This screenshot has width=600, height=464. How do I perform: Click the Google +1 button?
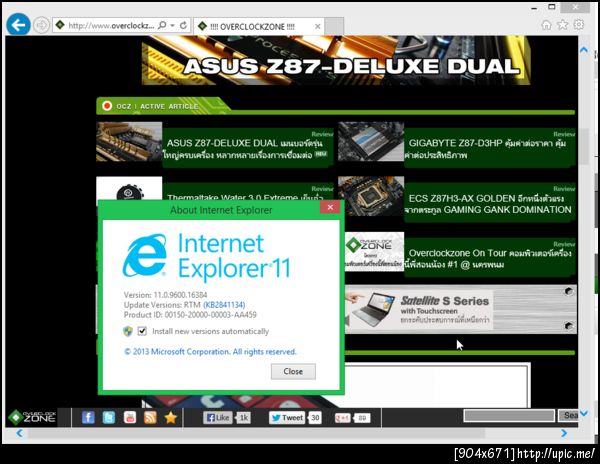point(342,418)
